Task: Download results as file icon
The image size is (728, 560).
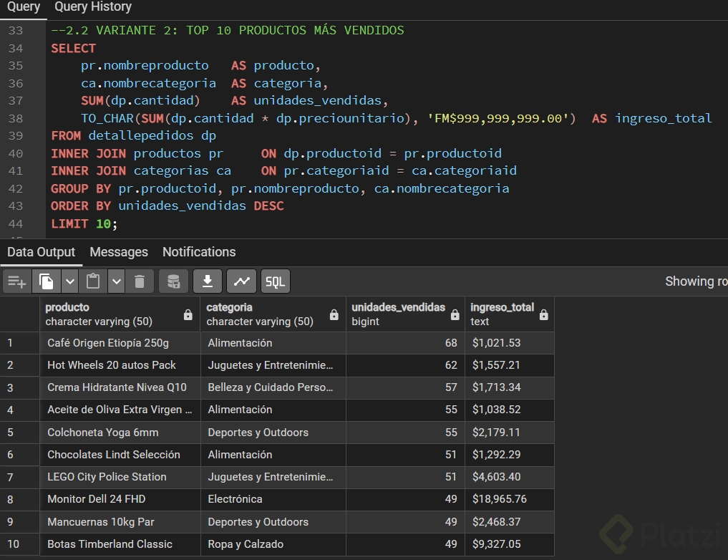Action: pyautogui.click(x=208, y=281)
